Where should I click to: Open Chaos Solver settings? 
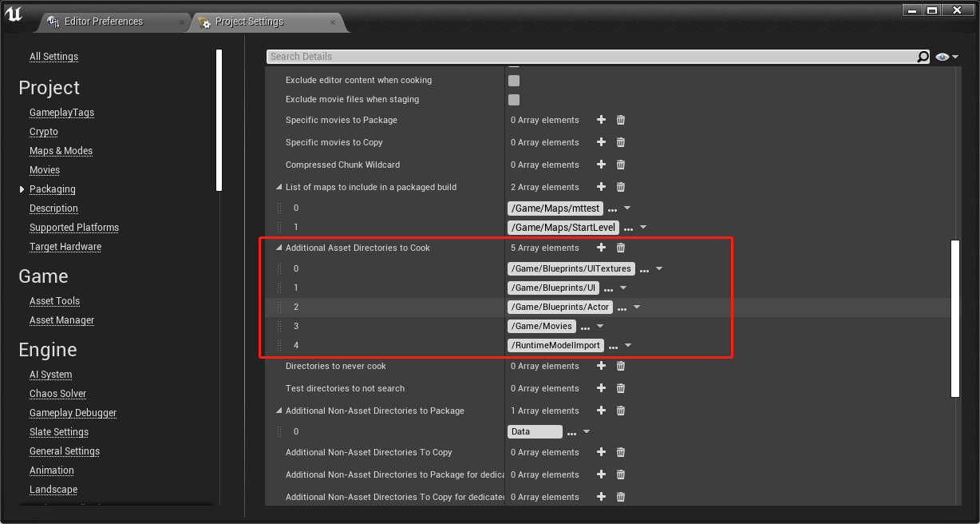(x=57, y=394)
